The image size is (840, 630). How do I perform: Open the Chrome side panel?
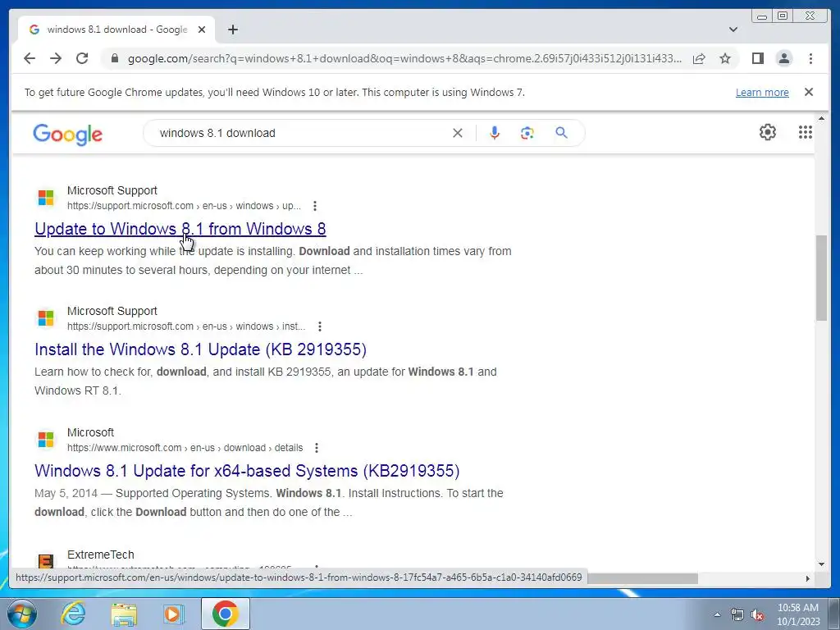tap(757, 58)
